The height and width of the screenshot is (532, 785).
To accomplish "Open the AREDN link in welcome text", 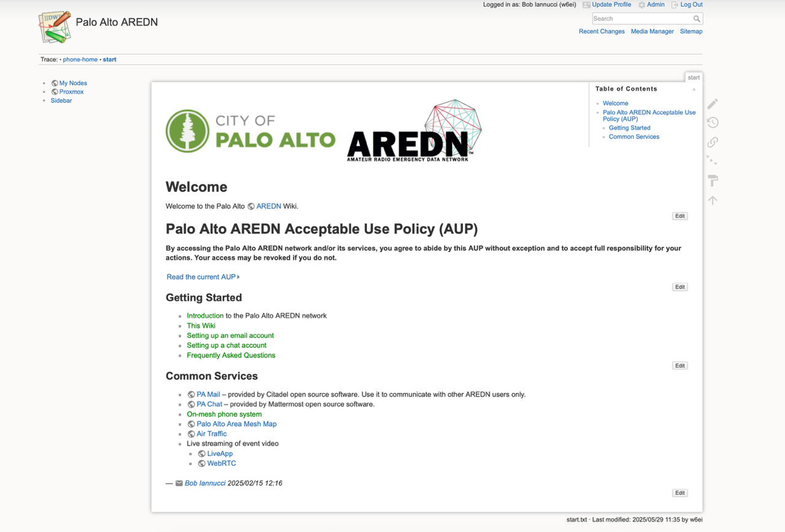I will 269,207.
